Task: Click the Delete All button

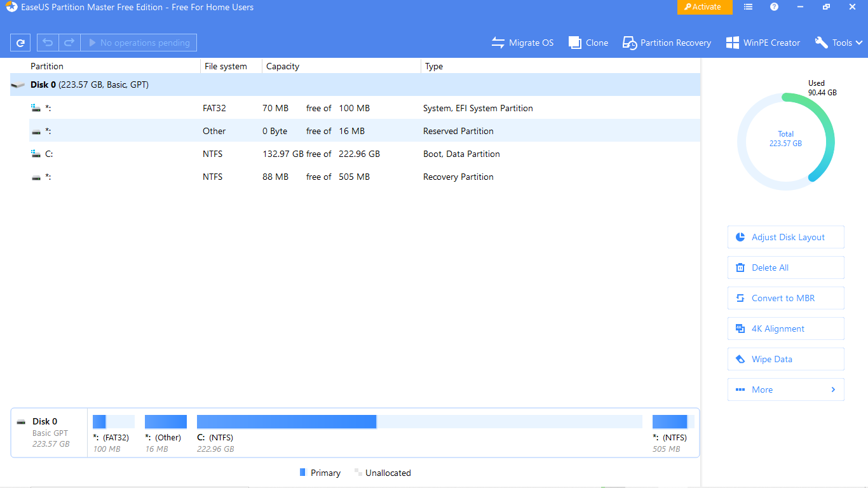Action: pos(786,268)
